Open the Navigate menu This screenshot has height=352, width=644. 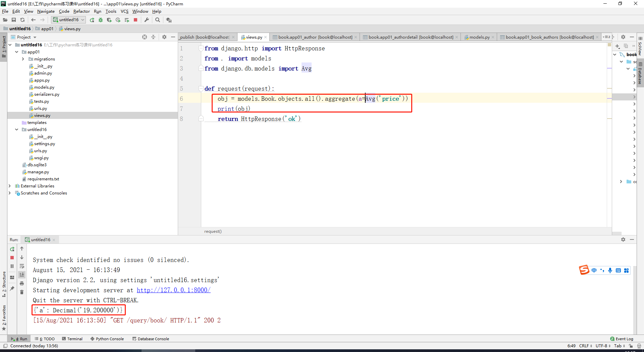[46, 11]
